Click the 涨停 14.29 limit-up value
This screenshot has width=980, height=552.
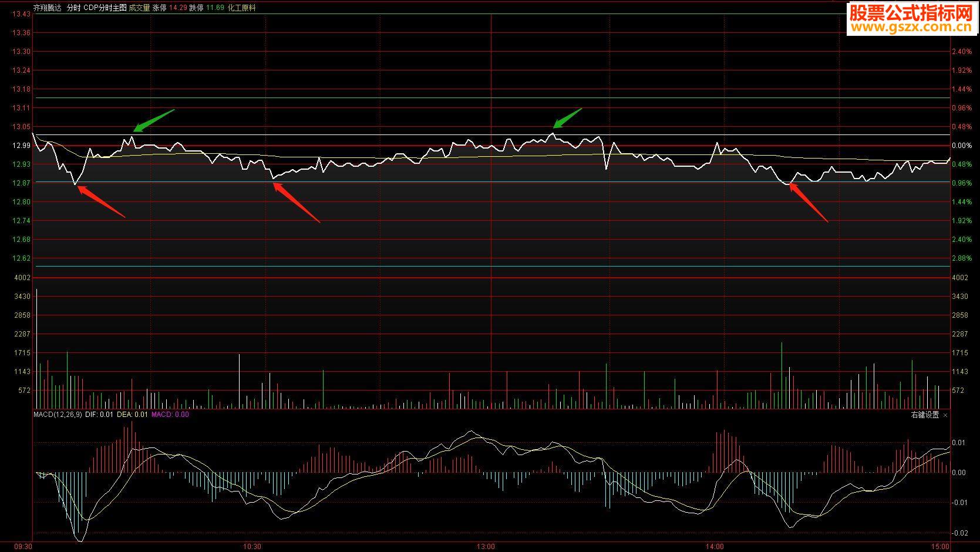click(x=170, y=8)
